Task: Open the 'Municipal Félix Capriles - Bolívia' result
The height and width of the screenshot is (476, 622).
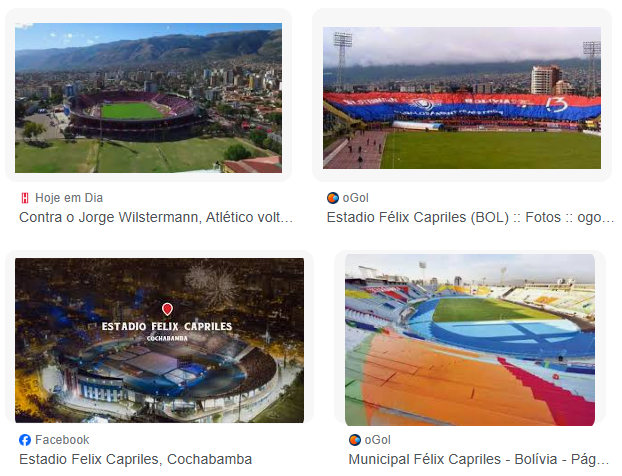Action: point(479,459)
